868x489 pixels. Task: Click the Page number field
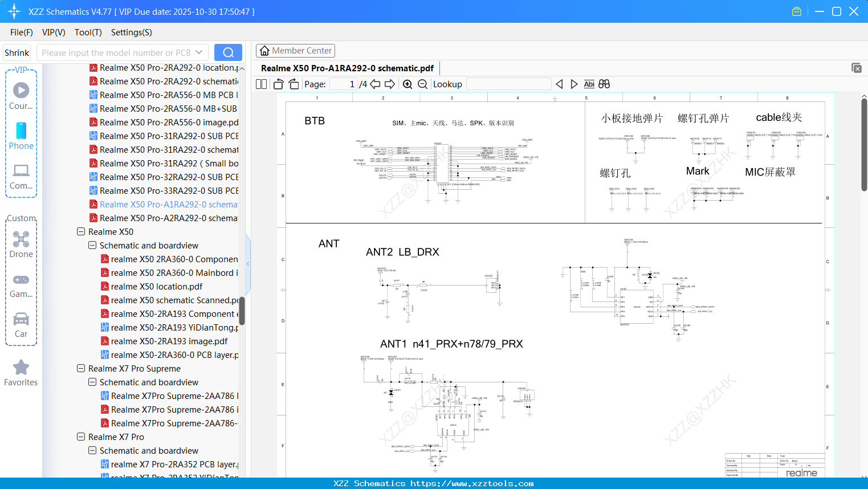pyautogui.click(x=344, y=84)
